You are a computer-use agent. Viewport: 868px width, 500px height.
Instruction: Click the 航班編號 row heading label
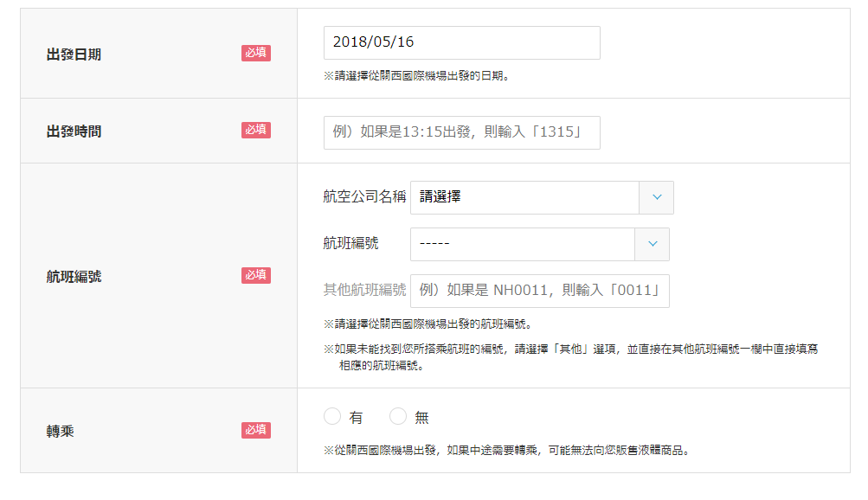(74, 276)
